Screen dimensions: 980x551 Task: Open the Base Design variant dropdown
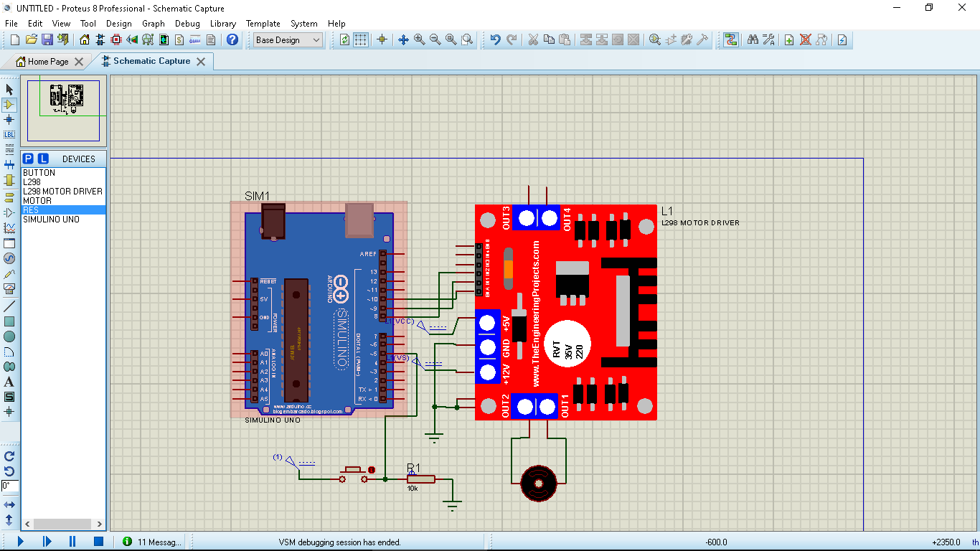pyautogui.click(x=288, y=40)
